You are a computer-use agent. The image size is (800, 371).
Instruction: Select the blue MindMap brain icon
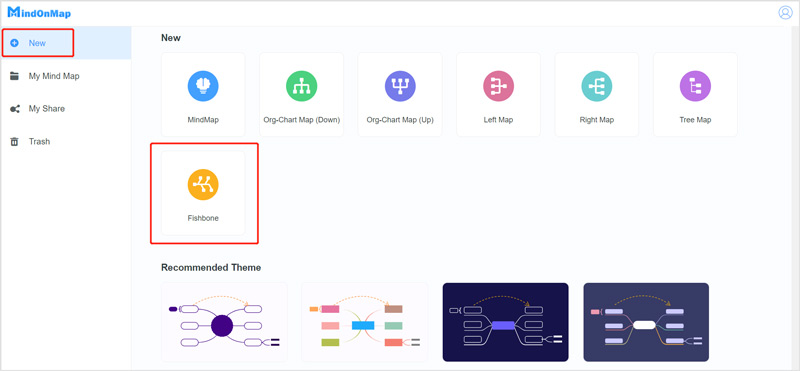click(x=203, y=86)
